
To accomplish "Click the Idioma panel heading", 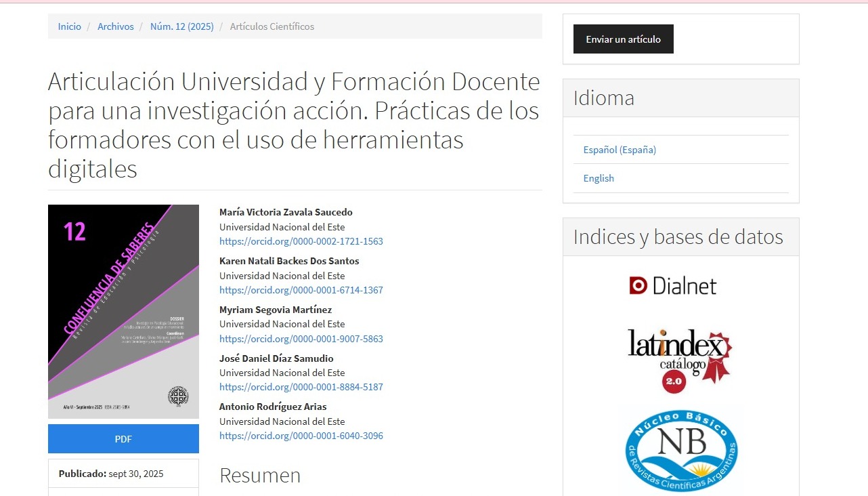I will (604, 98).
